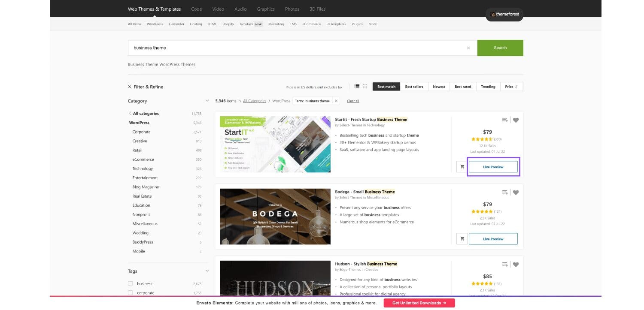Open the Video tab
This screenshot has width=644, height=310.
(x=218, y=9)
